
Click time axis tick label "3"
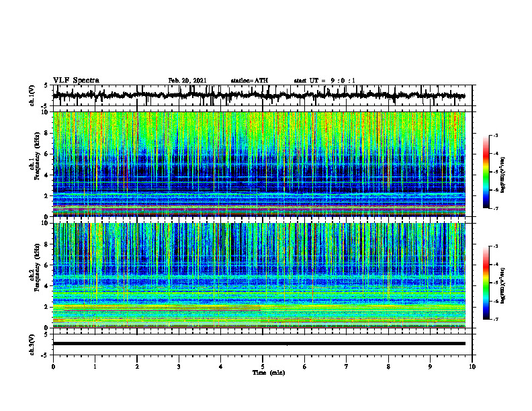pyautogui.click(x=179, y=367)
